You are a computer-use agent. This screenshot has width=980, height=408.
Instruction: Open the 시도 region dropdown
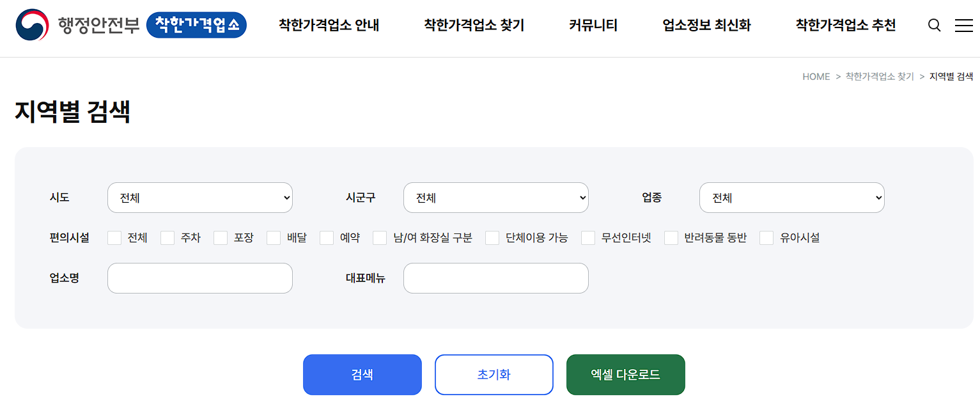(x=199, y=198)
